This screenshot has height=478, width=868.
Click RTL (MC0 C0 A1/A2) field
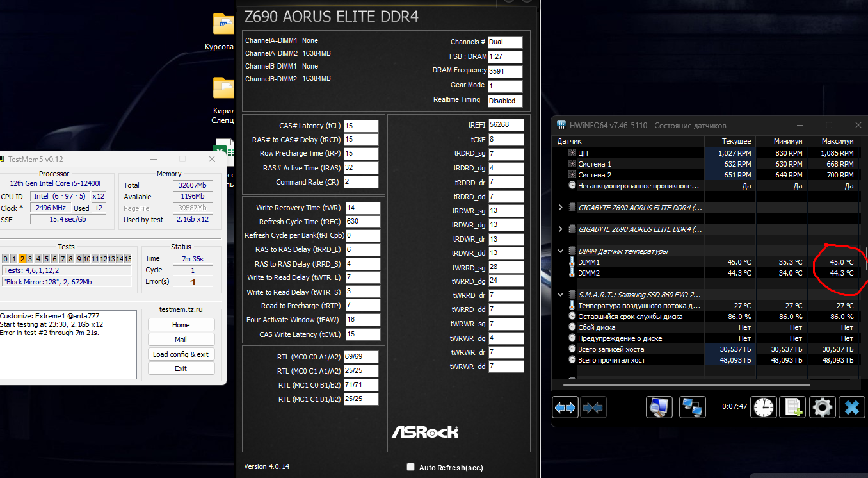361,357
